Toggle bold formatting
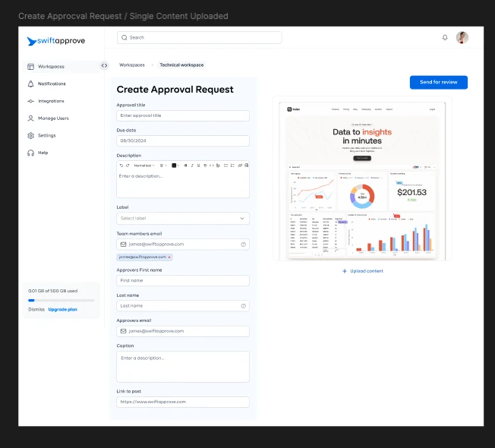Viewport: 495px width, 448px height. [185, 166]
